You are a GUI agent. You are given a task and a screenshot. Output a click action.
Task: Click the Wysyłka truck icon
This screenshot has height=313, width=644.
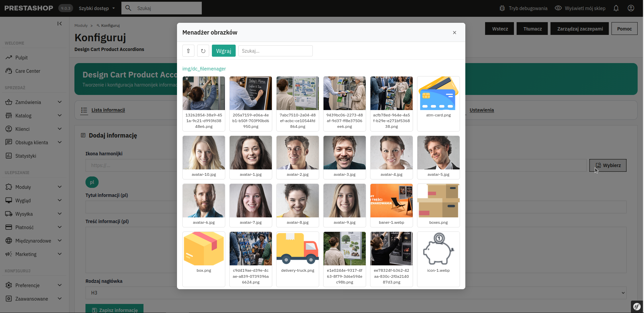9,214
